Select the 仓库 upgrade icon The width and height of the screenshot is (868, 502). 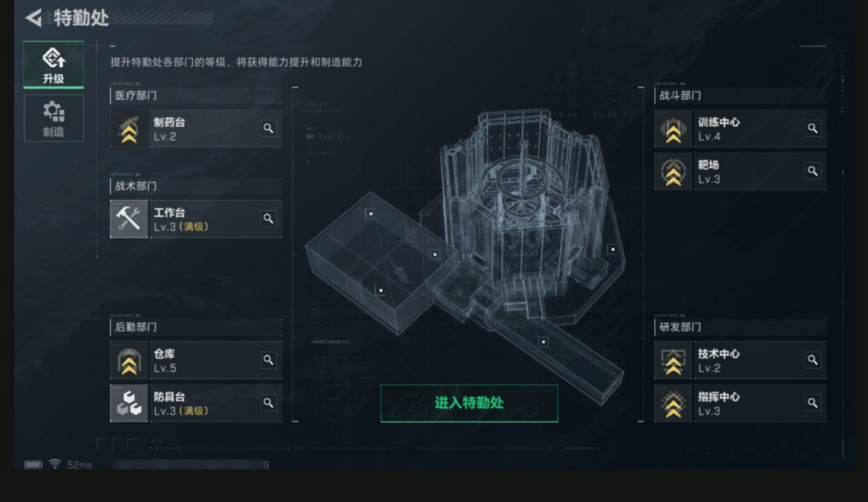pos(129,361)
